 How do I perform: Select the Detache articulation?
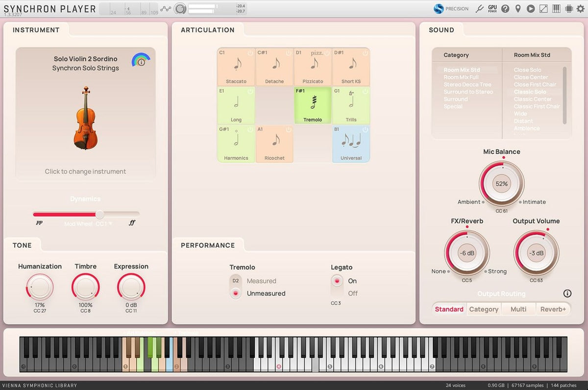(274, 67)
